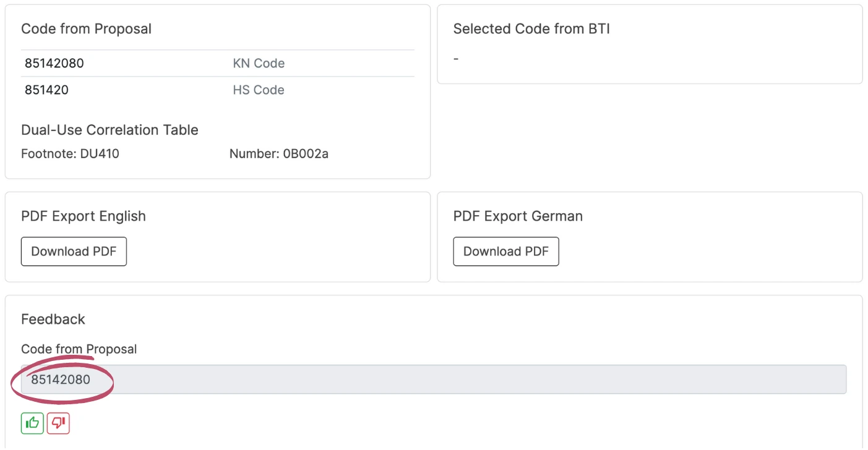Click the PDF Export German heading
This screenshot has height=450, width=868.
(x=518, y=216)
